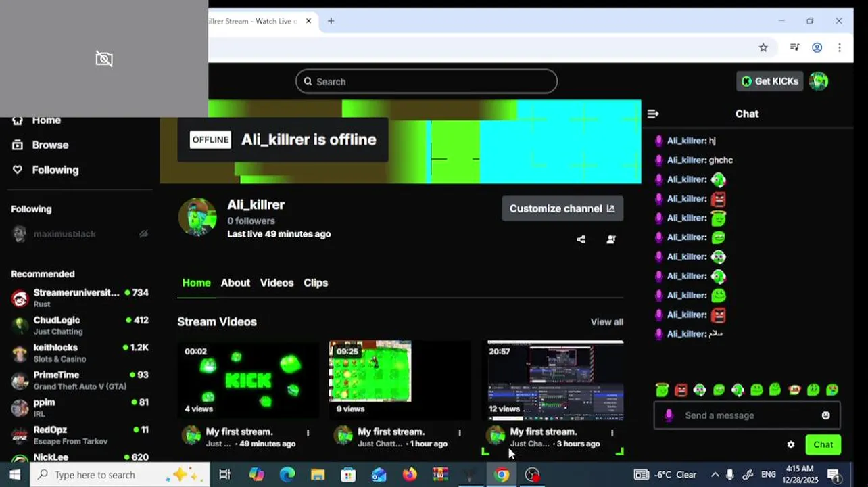Click the camera-off icon in gray overlay
Image resolution: width=868 pixels, height=487 pixels.
pos(104,59)
